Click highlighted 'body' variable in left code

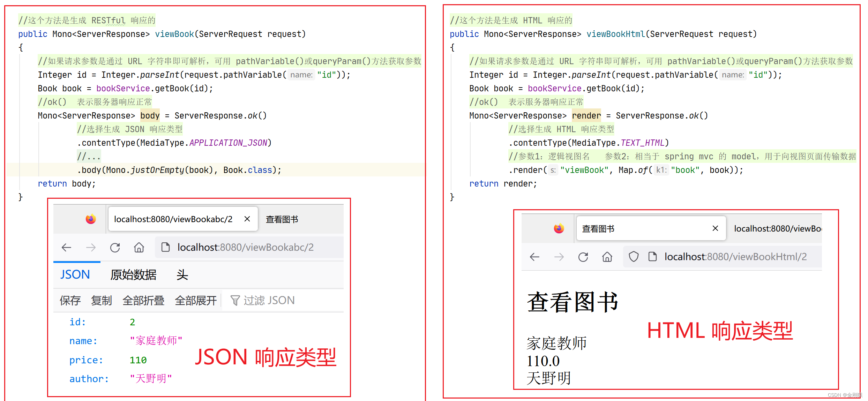pos(150,116)
